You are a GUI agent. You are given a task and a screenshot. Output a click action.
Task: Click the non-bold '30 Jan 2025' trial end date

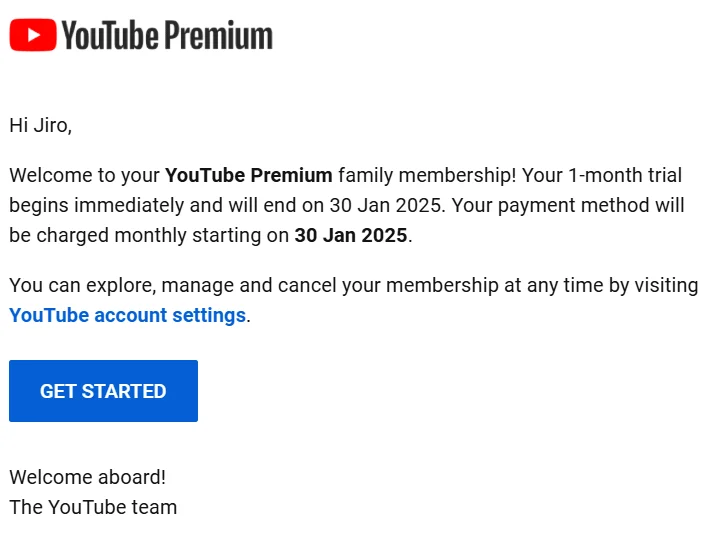[385, 205]
